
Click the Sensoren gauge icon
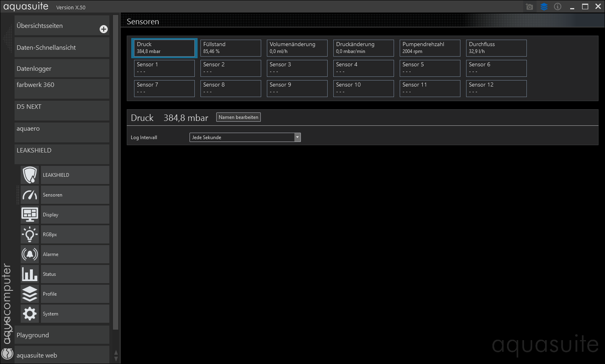pyautogui.click(x=30, y=195)
